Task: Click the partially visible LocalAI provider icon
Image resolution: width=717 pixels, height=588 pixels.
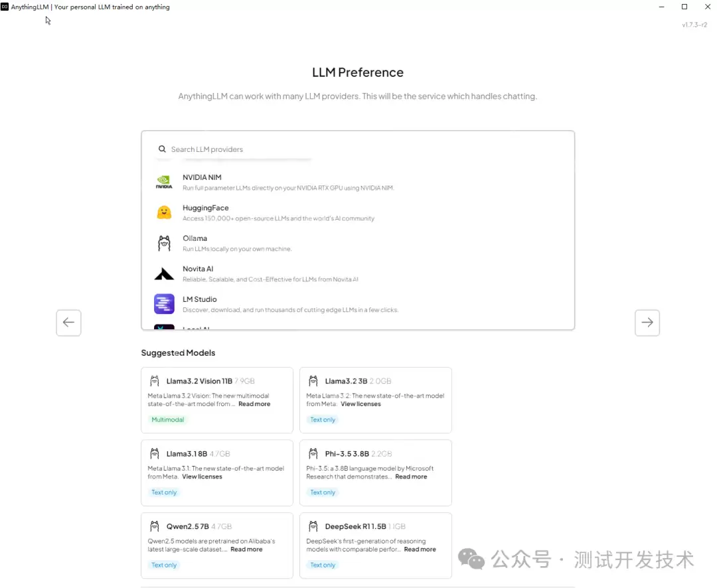Action: 164,327
